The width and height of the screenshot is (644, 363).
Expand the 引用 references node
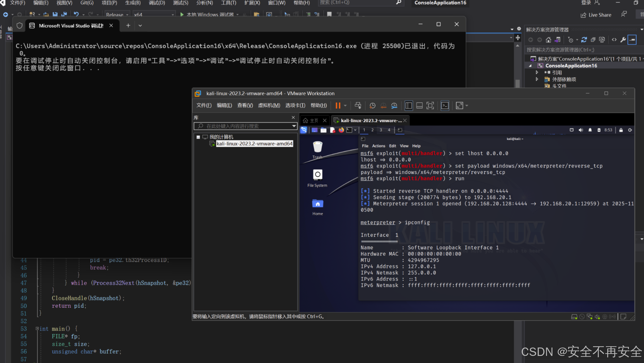[537, 72]
